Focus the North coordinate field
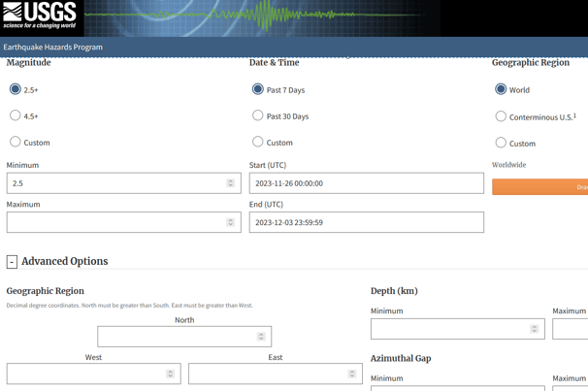The height and width of the screenshot is (391, 588). point(184,337)
